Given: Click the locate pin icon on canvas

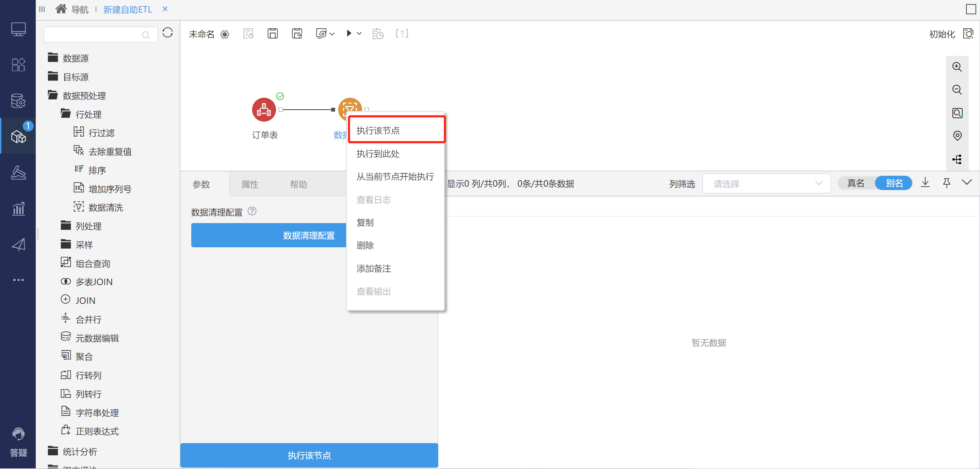Looking at the screenshot, I should point(957,136).
